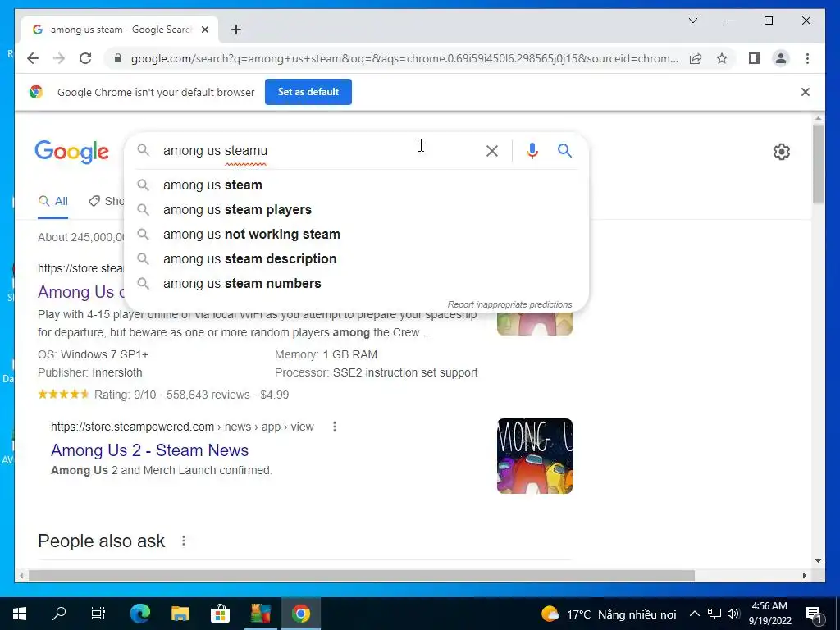Open Microsoft Store from taskbar
Viewport: 840px width, 630px height.
(220, 614)
